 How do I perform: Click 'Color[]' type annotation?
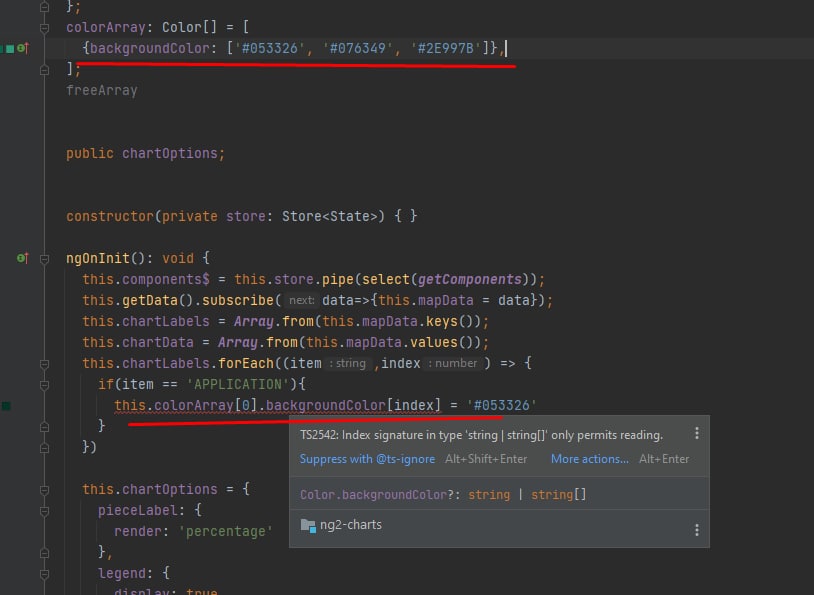[189, 28]
